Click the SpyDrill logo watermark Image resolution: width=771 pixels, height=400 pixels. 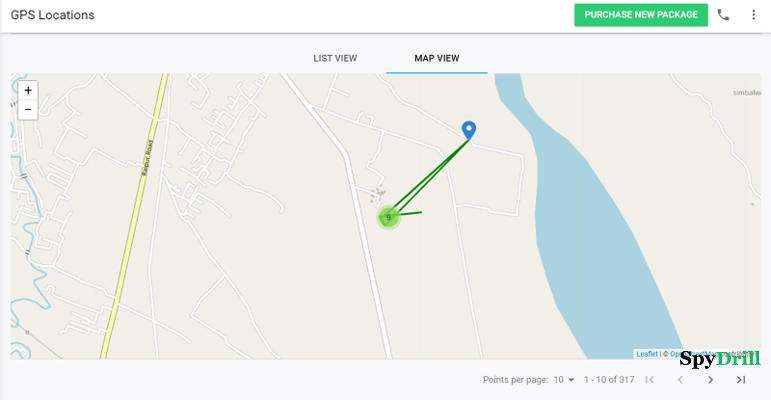pyautogui.click(x=719, y=360)
